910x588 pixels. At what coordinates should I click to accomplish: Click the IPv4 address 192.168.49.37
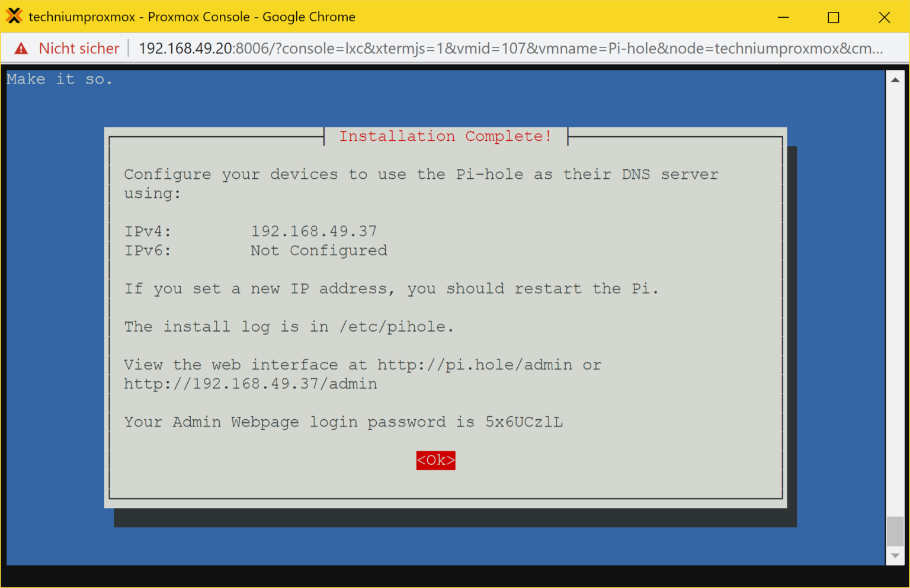click(x=313, y=231)
